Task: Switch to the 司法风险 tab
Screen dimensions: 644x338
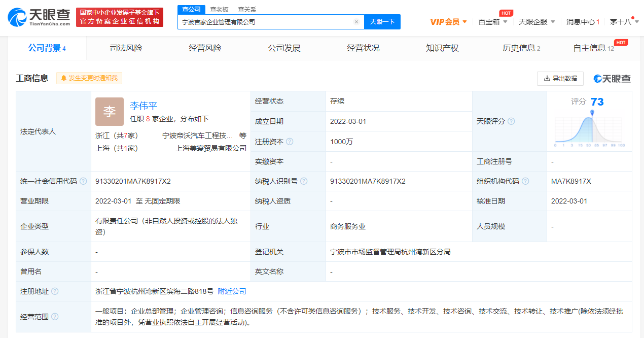Action: pyautogui.click(x=126, y=48)
